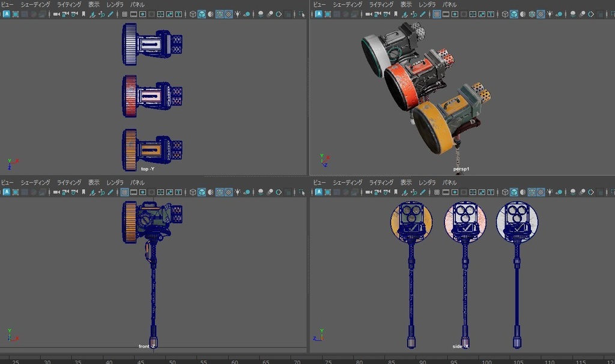Select the grease pencil icon in front viewport
This screenshot has width=615, height=364.
tap(109, 193)
